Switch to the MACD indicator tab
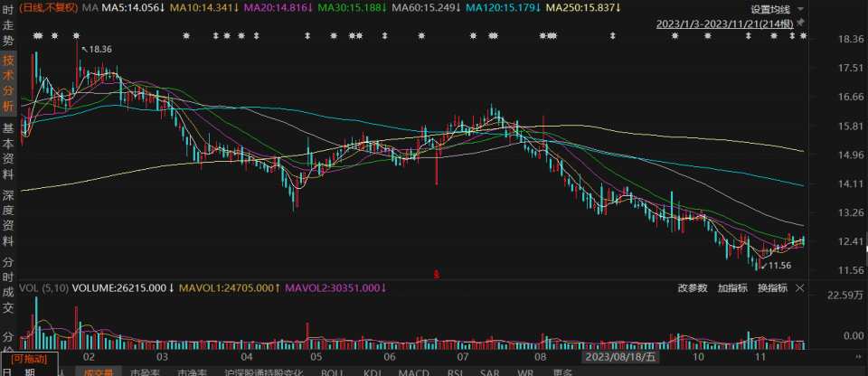The width and height of the screenshot is (868, 376). 413,372
